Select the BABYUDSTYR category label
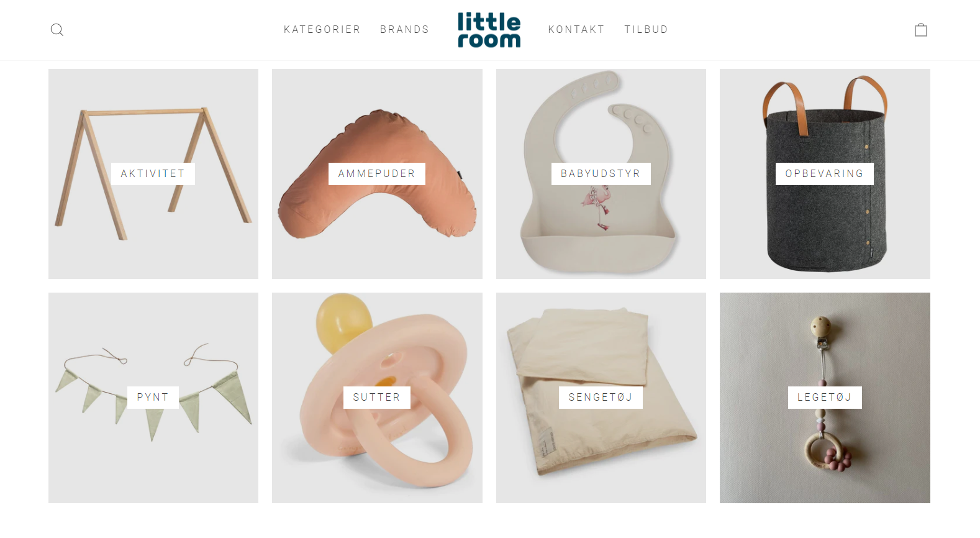Screen dimensions: 980x538 tap(601, 174)
